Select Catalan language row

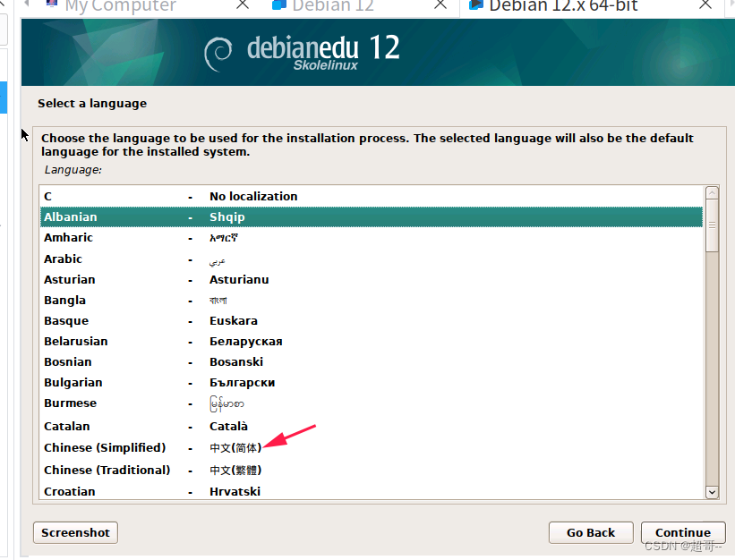coord(372,426)
